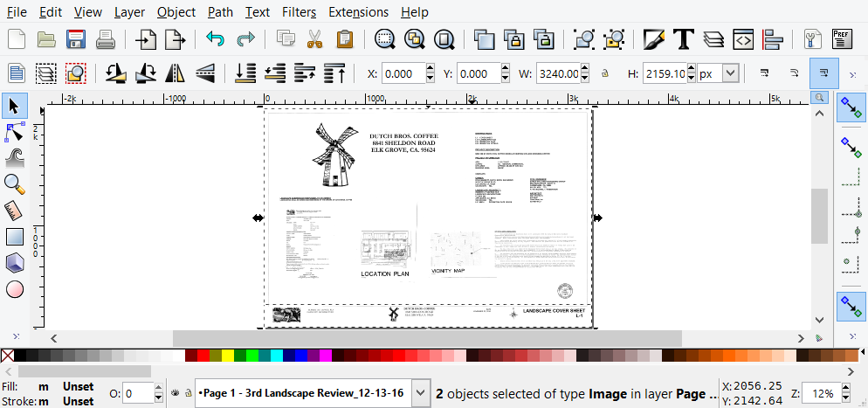Open the px units dropdown
The image size is (868, 408).
[x=730, y=74]
